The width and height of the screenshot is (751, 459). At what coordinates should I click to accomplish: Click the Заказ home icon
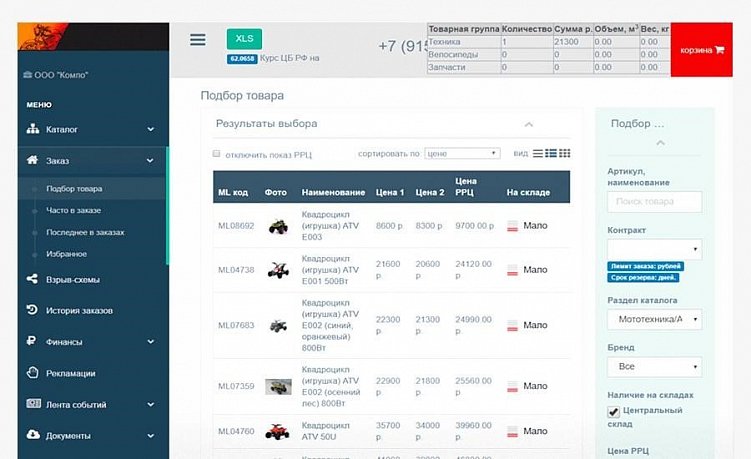tap(32, 160)
